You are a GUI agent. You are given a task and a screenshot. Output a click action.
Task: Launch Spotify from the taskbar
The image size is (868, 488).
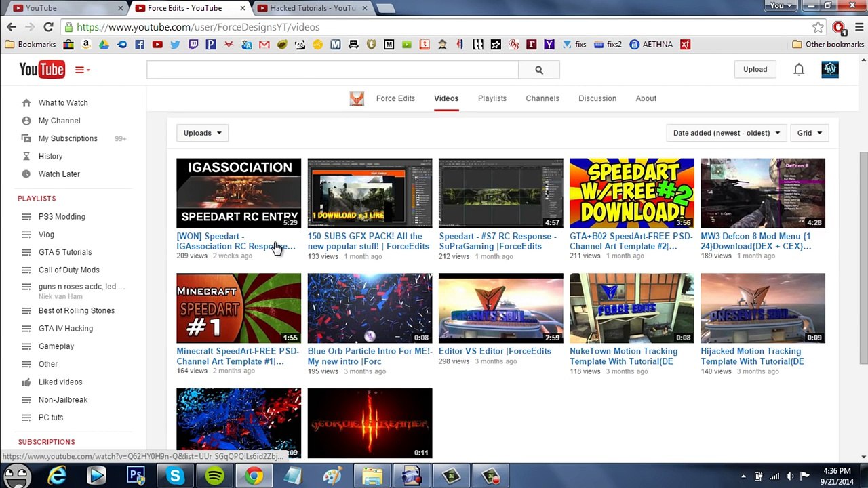214,476
